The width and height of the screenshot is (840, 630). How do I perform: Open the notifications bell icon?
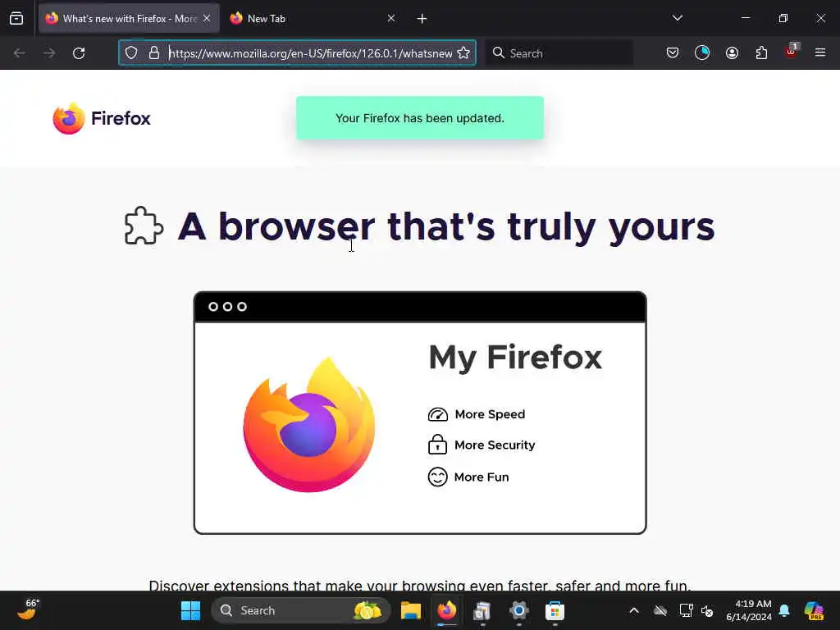784,610
